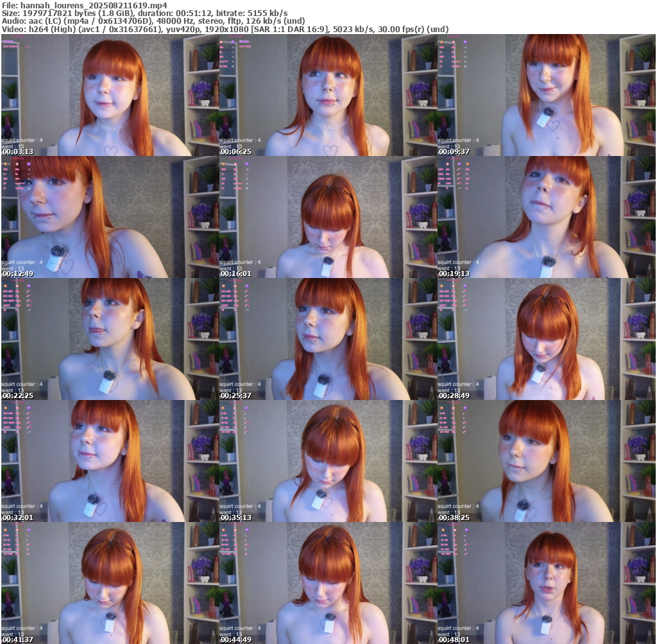Click the Size and duration info line
Image resolution: width=657 pixels, height=644 pixels.
point(144,13)
